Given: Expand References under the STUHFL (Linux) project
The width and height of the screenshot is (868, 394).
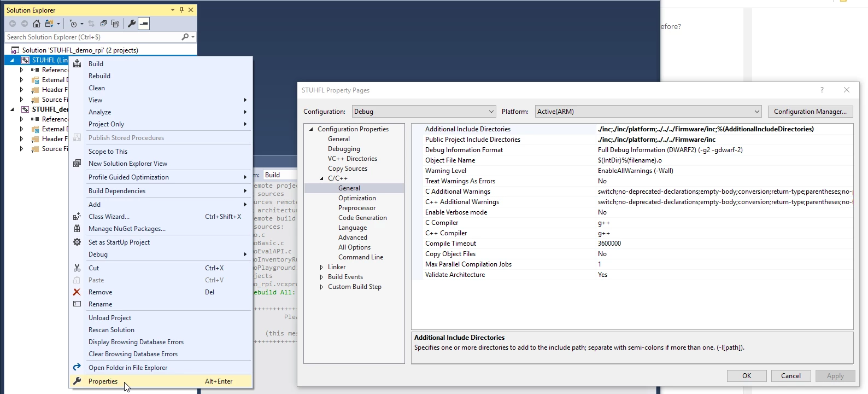Looking at the screenshot, I should pyautogui.click(x=22, y=70).
